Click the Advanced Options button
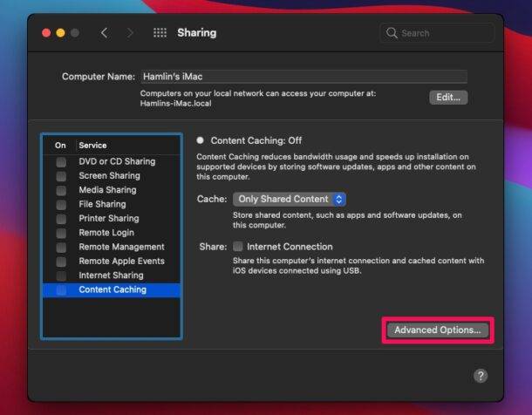Screen dimensions: 532x415 [x=438, y=330]
